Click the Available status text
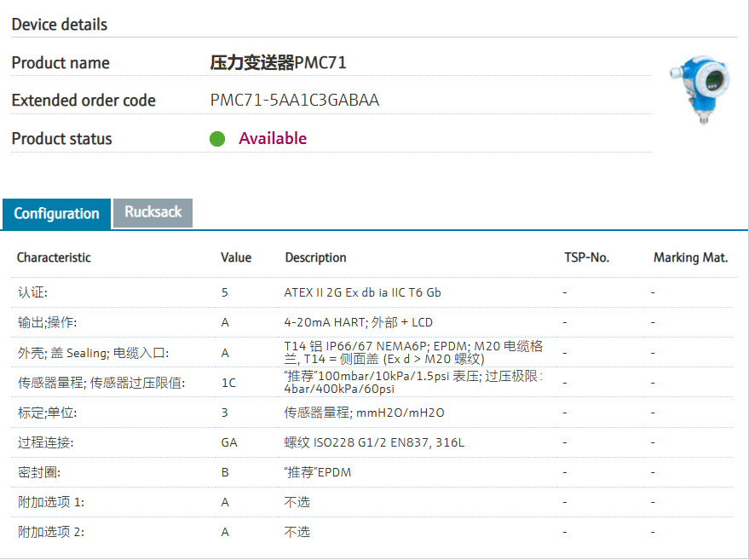Image resolution: width=749 pixels, height=560 pixels. coord(273,139)
